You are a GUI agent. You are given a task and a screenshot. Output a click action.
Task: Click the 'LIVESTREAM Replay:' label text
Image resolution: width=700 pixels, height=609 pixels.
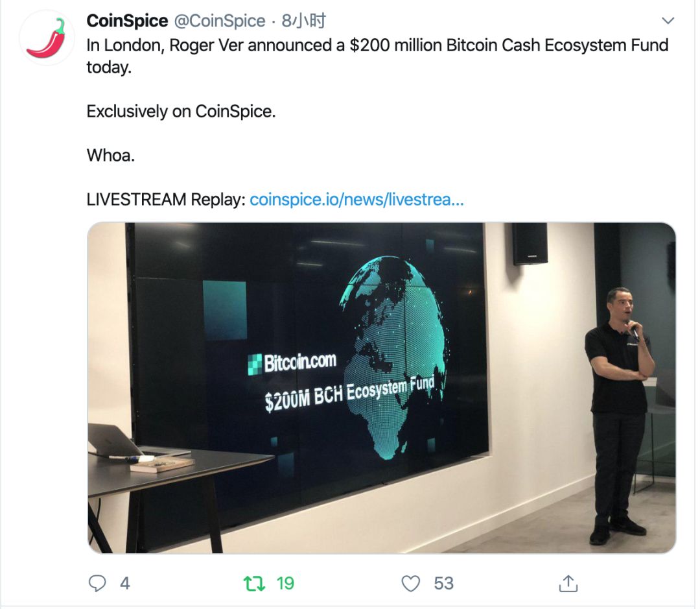coord(166,199)
